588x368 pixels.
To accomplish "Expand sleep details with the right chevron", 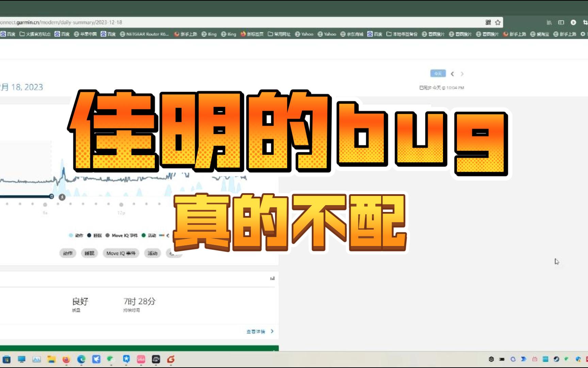I will pyautogui.click(x=272, y=331).
